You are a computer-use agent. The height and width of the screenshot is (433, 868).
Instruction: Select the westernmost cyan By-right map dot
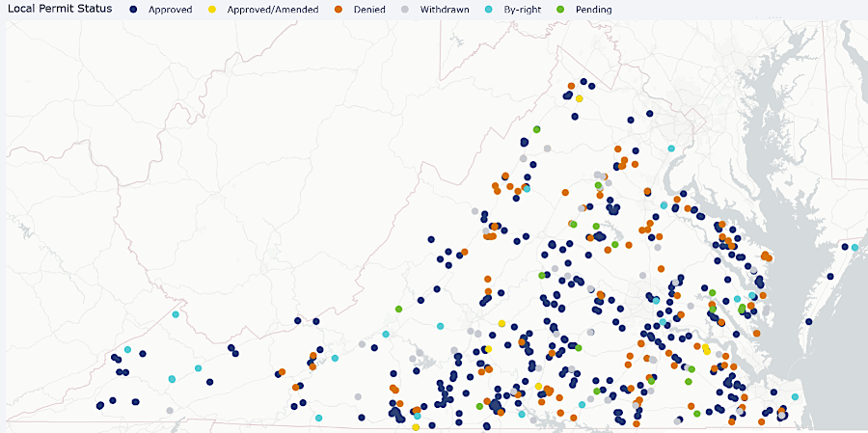pos(127,349)
